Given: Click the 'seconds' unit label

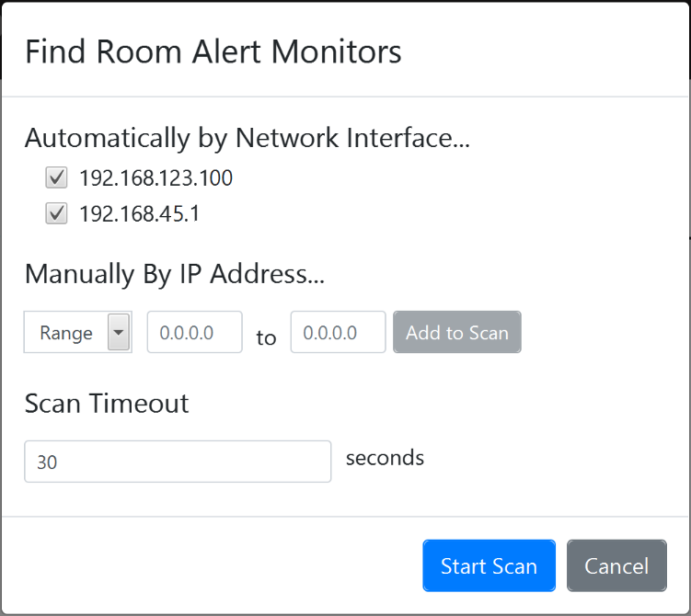Looking at the screenshot, I should pyautogui.click(x=385, y=458).
